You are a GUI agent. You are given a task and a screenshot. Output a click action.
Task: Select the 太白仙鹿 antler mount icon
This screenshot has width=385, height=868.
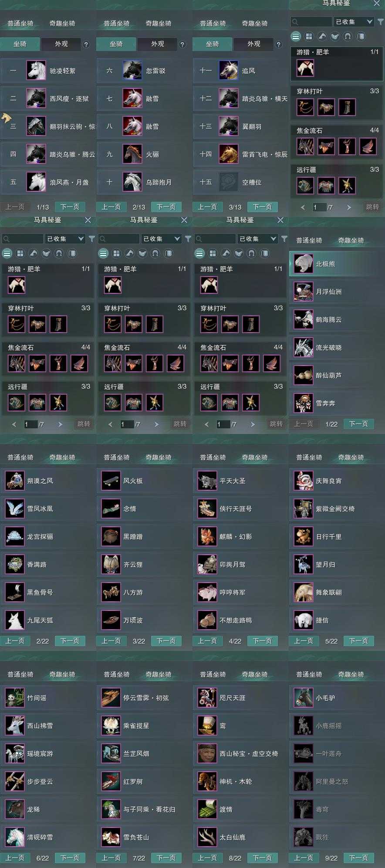(207, 837)
